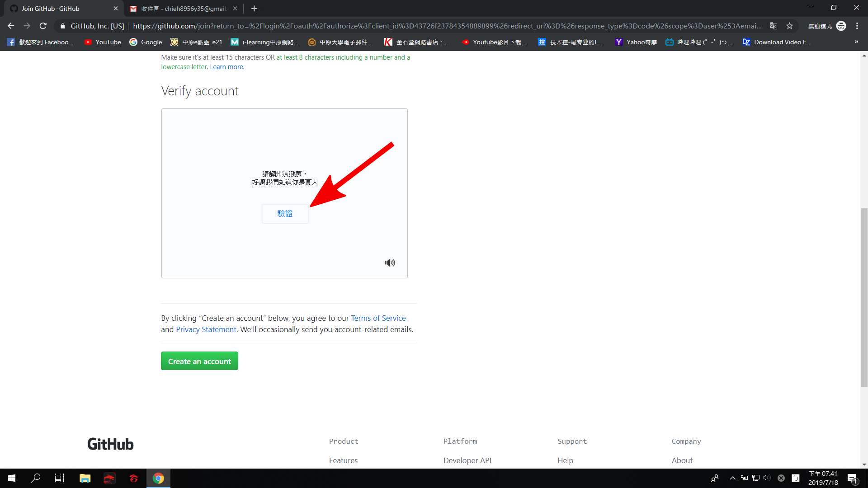868x488 pixels.
Task: Expand the hidden bookmarks chevron
Action: (x=856, y=42)
